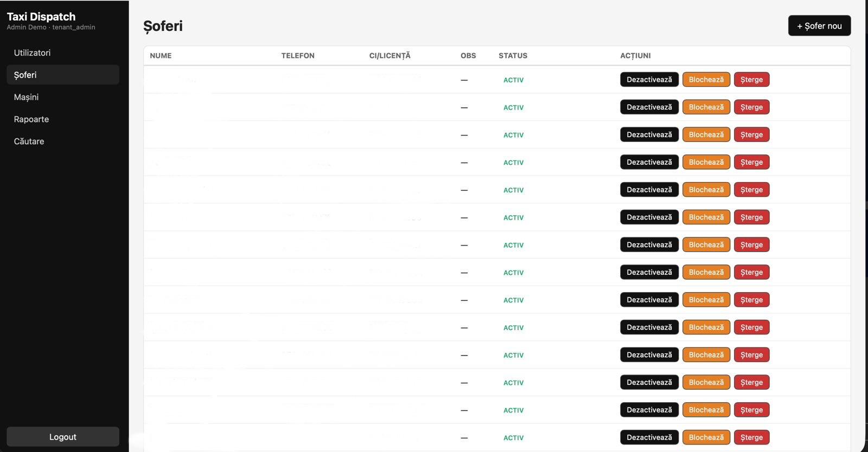Screen dimensions: 868x452
Task: Click Șterge on the bottom driver row
Action: click(x=751, y=437)
